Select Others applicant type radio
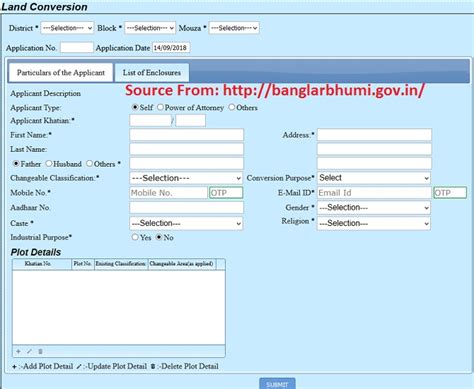The image size is (474, 389). pos(232,107)
